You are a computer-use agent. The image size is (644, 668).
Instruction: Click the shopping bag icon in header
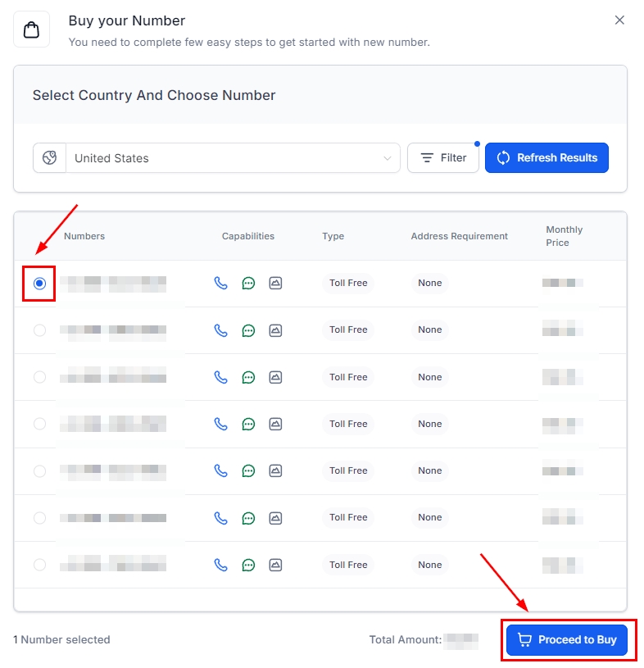point(31,30)
